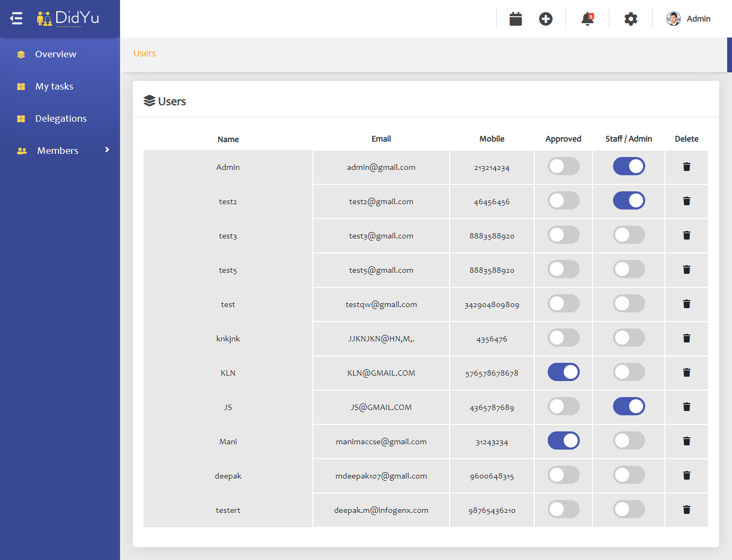Screen dimensions: 732x560
Task: Expand the Members menu chevron
Action: pos(107,150)
